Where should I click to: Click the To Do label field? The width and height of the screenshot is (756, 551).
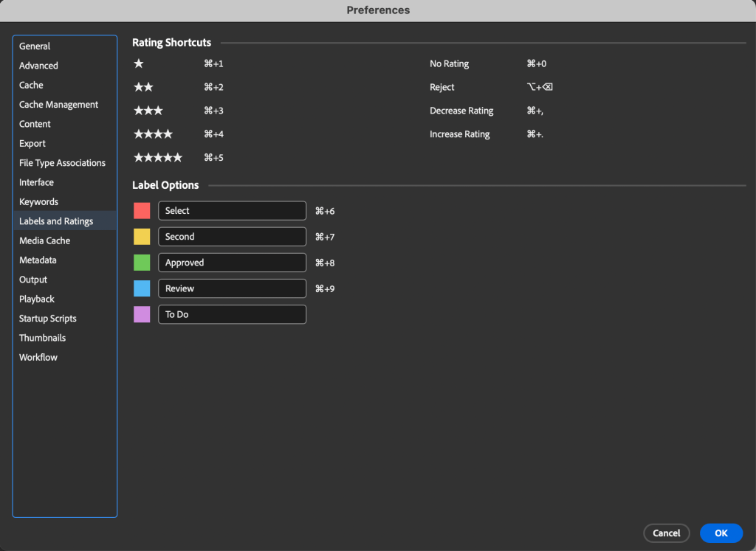232,314
